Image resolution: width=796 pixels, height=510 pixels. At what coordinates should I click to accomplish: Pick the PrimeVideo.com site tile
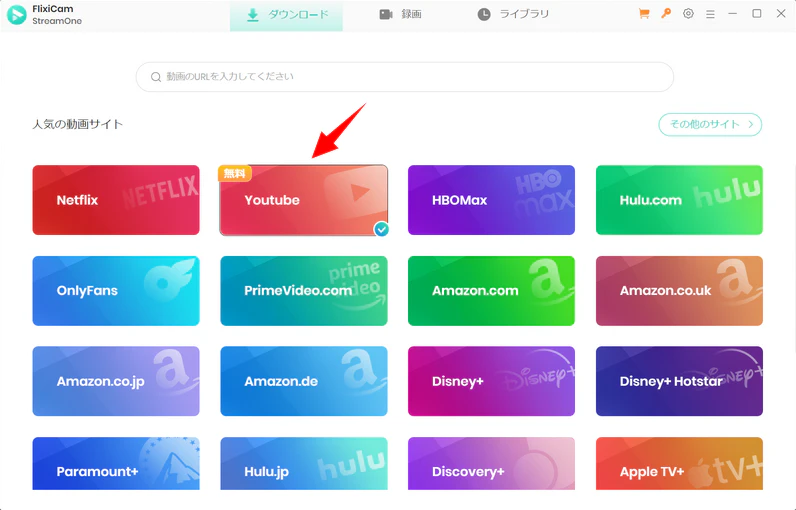[x=303, y=291]
